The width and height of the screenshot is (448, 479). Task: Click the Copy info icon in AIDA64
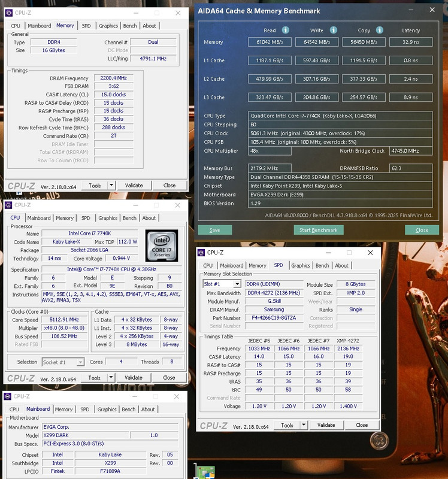[x=380, y=30]
